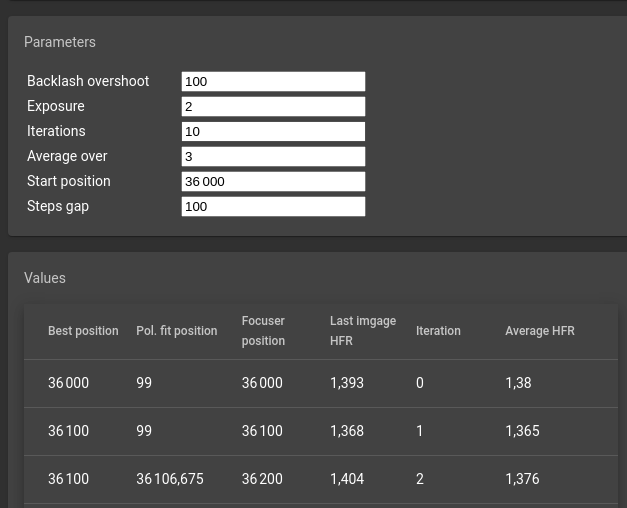
Task: Click the Average HFR value 1,38
Action: [518, 383]
